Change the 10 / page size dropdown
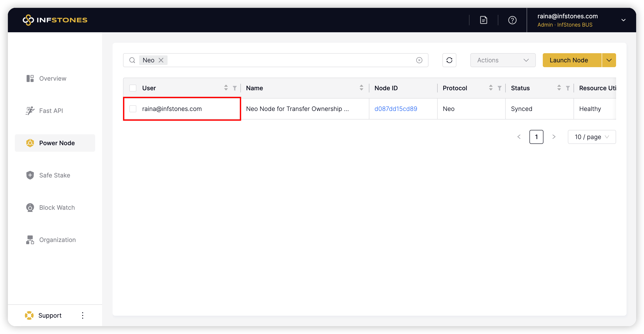Image resolution: width=644 pixels, height=334 pixels. tap(591, 137)
